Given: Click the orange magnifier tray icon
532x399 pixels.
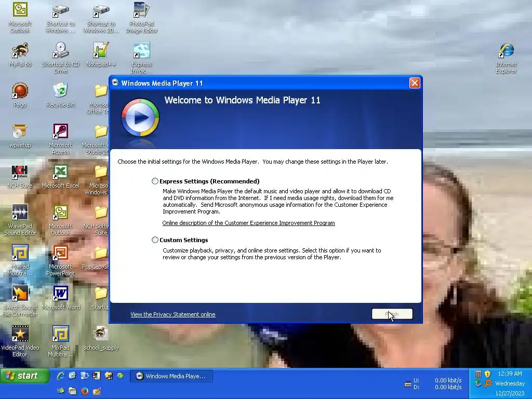Looking at the screenshot, I should (487, 383).
